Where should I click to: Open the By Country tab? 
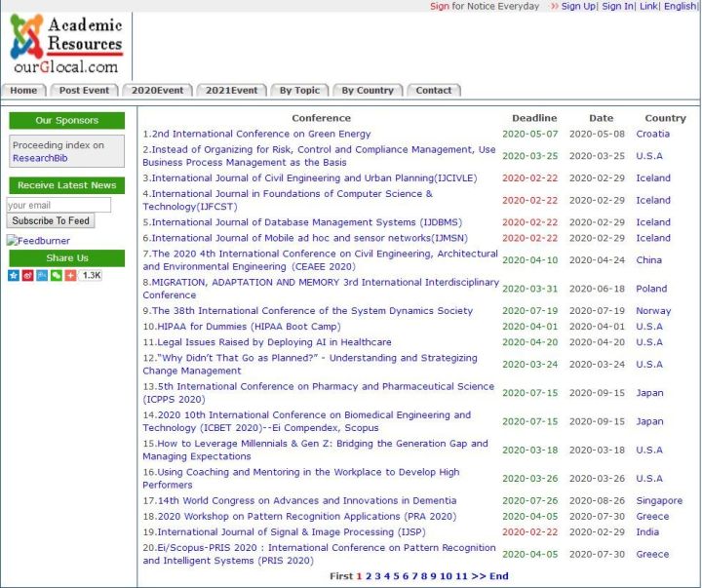pos(368,90)
